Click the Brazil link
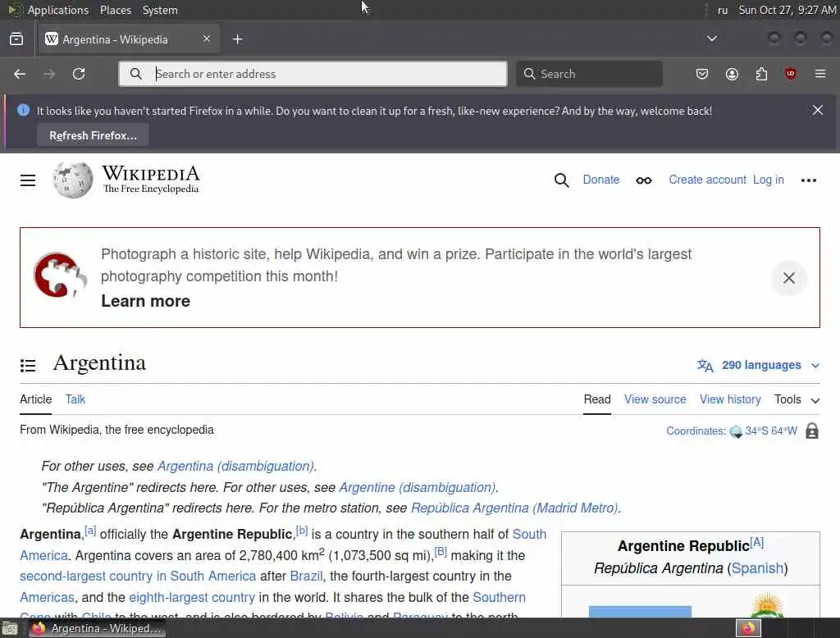Viewport: 840px width, 638px height. coord(306,576)
